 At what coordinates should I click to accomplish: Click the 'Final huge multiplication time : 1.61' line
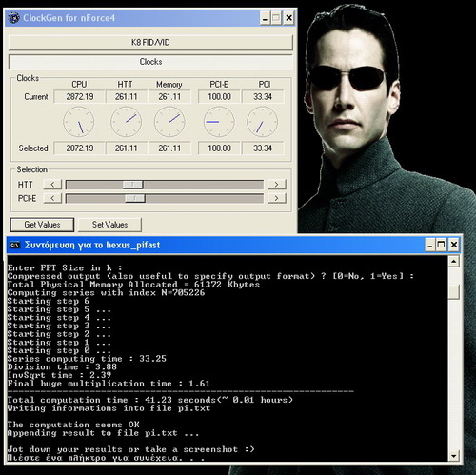109,384
